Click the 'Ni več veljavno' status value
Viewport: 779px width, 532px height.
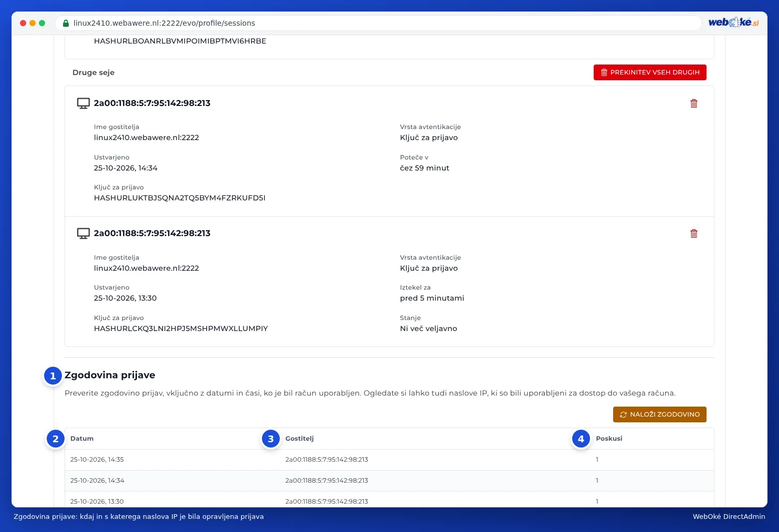point(428,328)
